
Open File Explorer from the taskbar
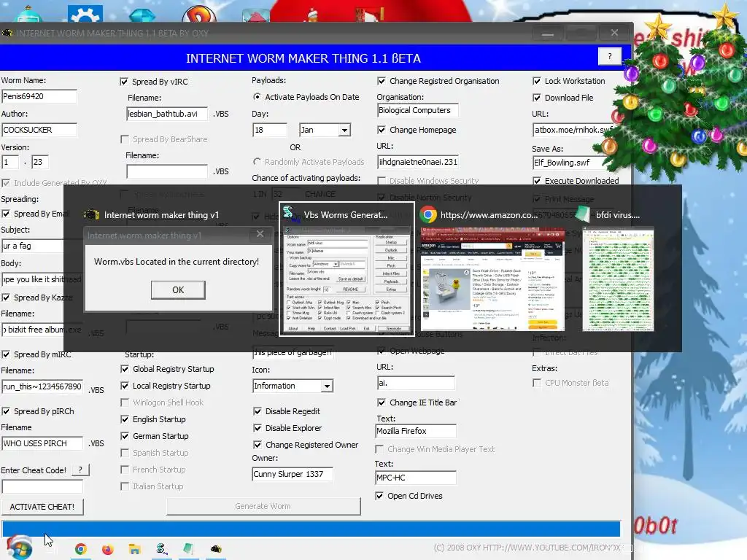click(x=135, y=549)
